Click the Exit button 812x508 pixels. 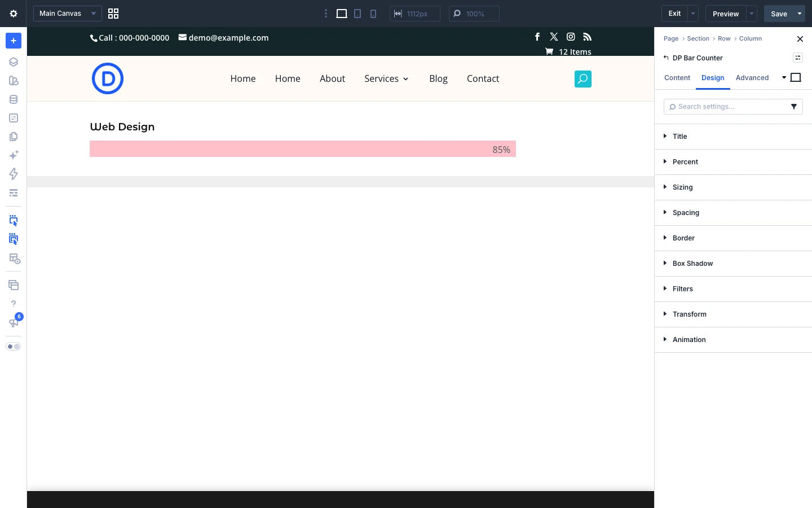[674, 14]
